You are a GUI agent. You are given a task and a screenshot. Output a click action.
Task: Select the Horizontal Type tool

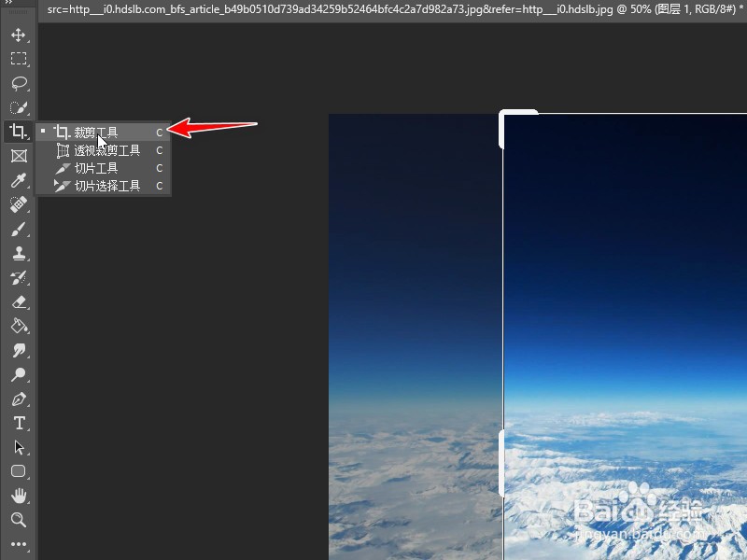point(19,423)
